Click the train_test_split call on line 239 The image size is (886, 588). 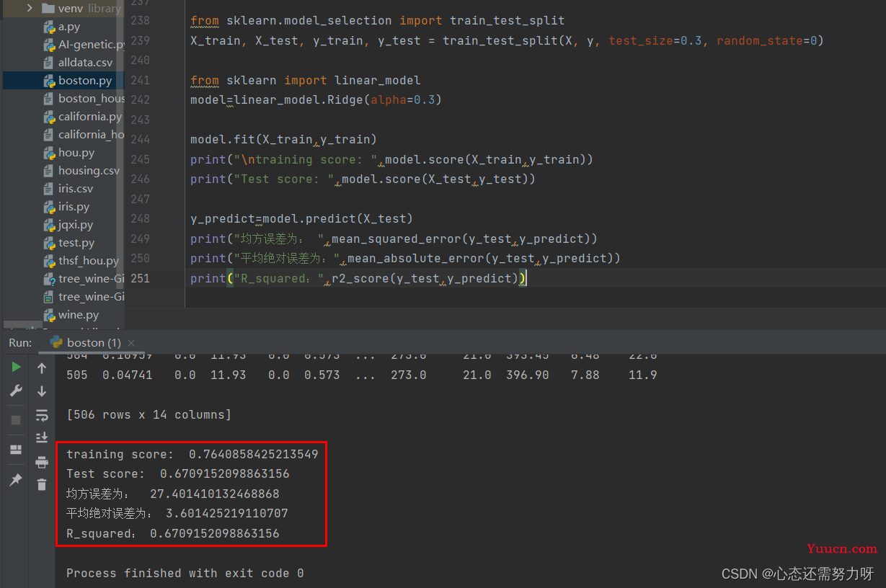click(633, 41)
